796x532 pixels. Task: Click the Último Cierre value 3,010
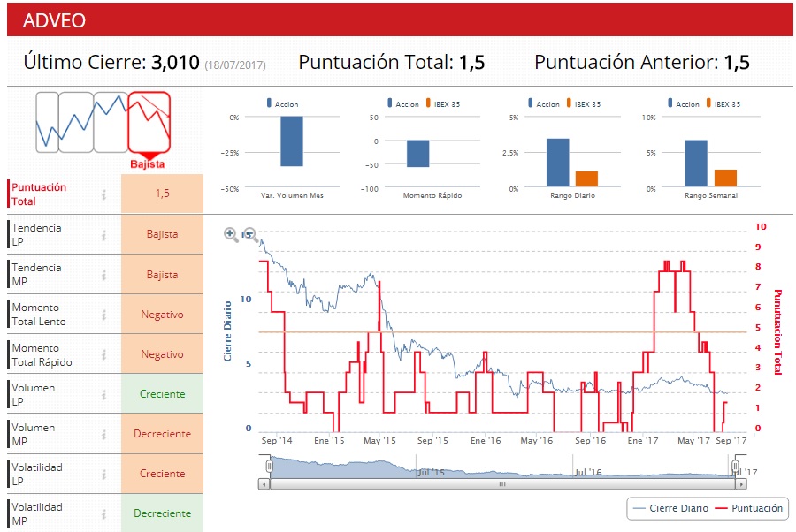(x=176, y=63)
